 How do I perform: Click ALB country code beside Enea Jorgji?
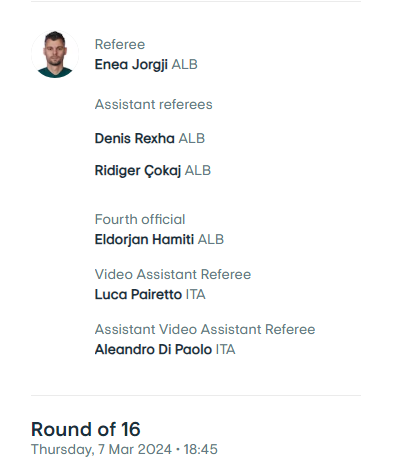click(185, 65)
